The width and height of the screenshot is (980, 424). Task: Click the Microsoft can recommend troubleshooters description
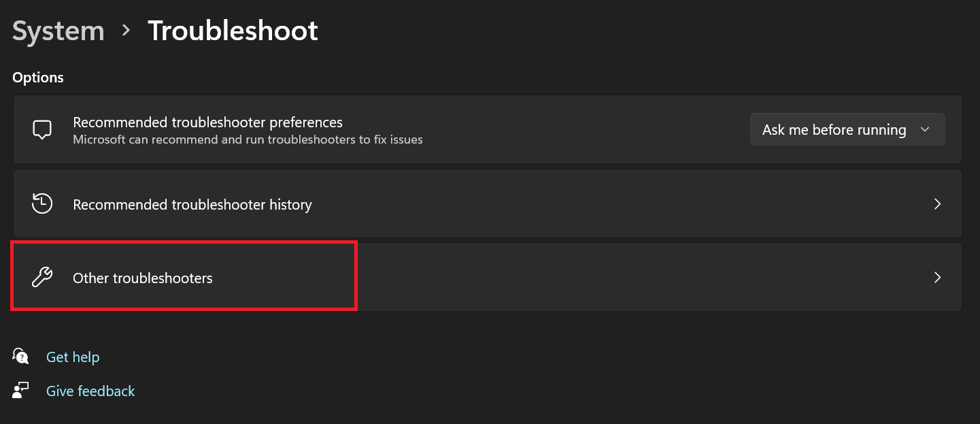point(248,140)
